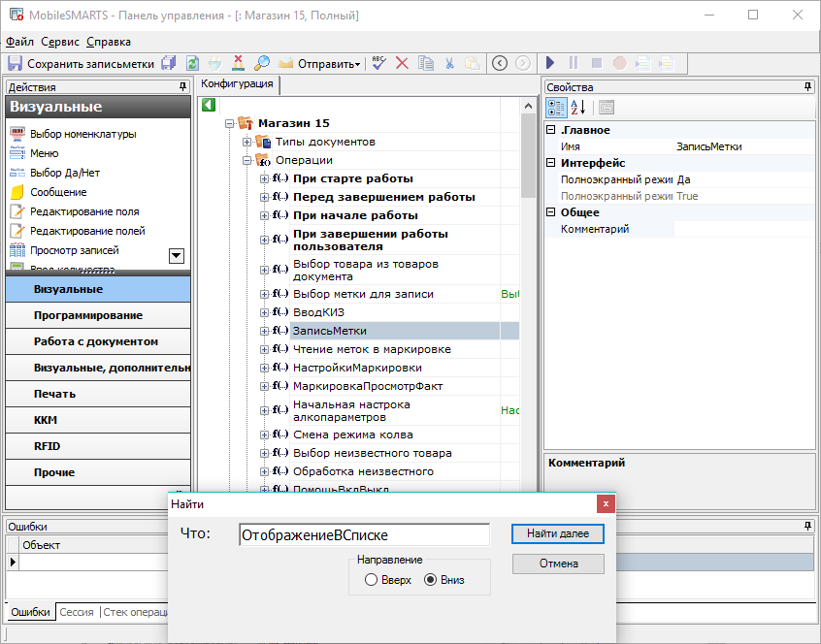Screen dimensions: 821x644
Task: Select the Вверх direction radio button
Action: click(371, 580)
